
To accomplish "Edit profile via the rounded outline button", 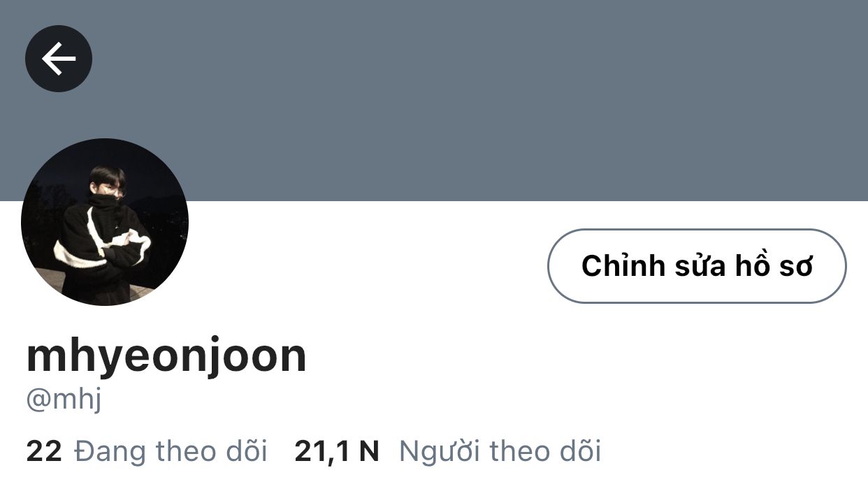I will point(697,266).
